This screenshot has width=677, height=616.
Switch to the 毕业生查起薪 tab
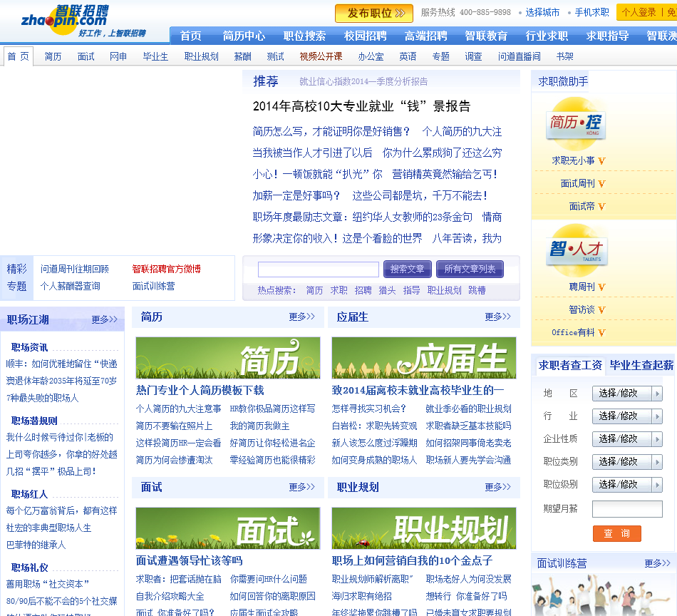click(x=641, y=366)
